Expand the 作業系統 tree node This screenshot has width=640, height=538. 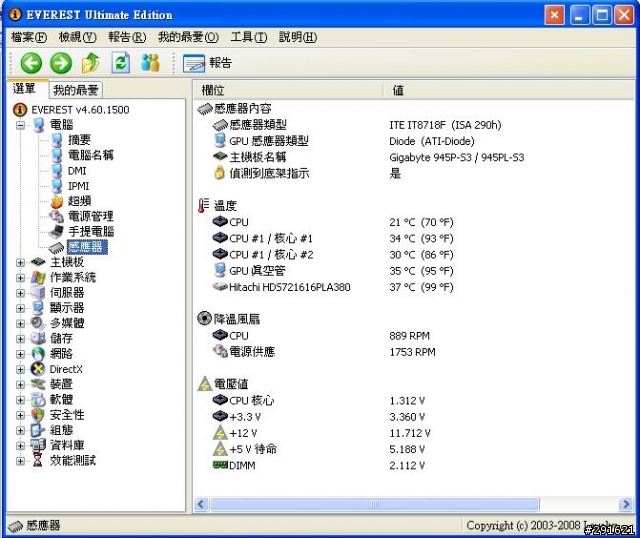[20, 278]
